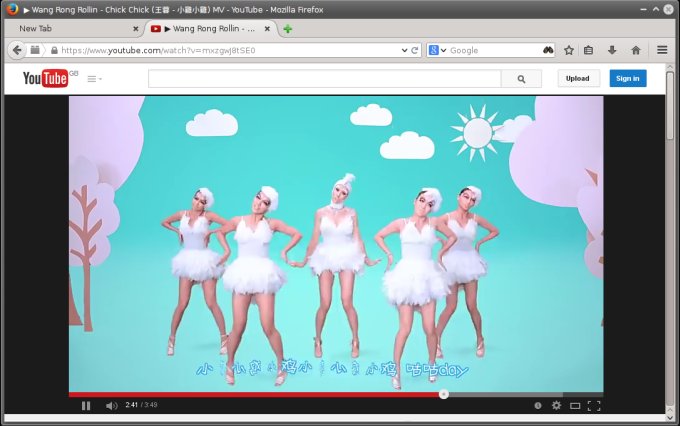The image size is (680, 426).
Task: Bookmark this page with star icon
Action: tap(569, 50)
